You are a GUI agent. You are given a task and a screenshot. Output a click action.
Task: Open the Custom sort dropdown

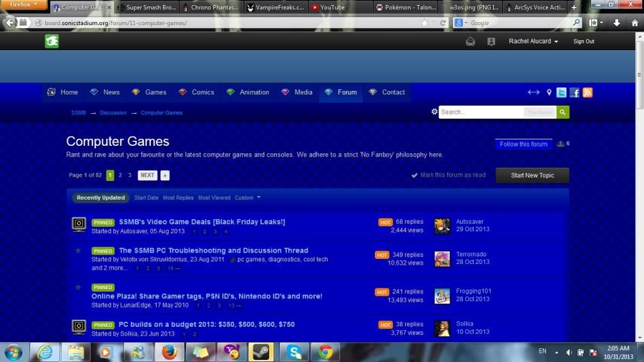click(247, 197)
